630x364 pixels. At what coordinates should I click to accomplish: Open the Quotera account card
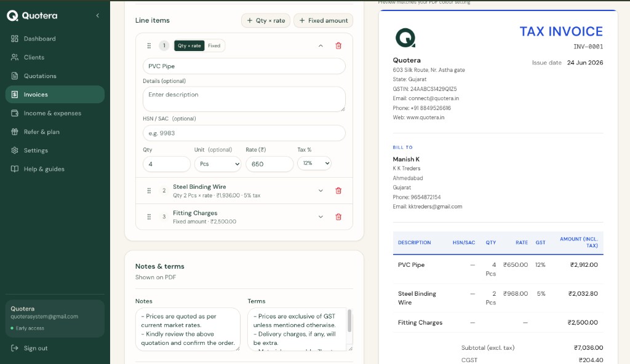click(x=55, y=318)
